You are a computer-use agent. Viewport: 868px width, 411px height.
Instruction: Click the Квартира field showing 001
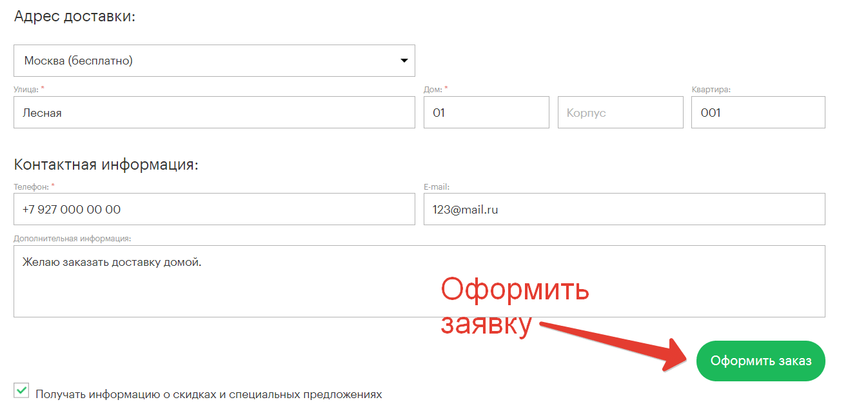[x=758, y=113]
